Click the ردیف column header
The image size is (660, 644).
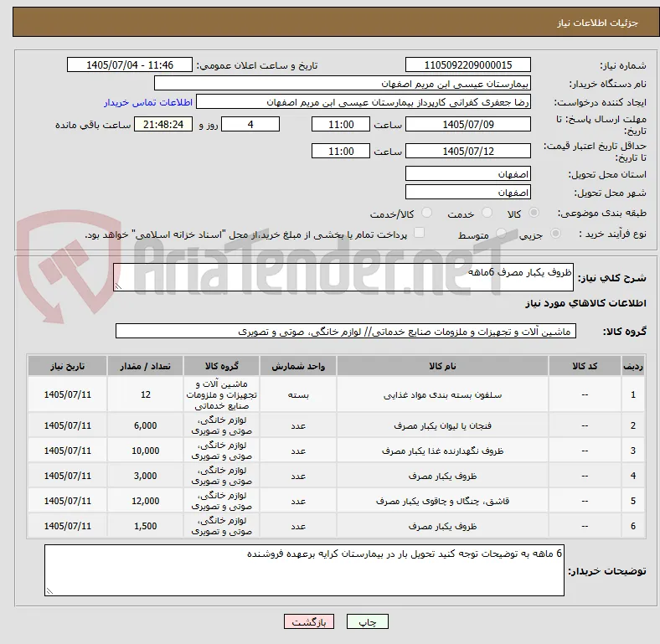click(x=632, y=366)
